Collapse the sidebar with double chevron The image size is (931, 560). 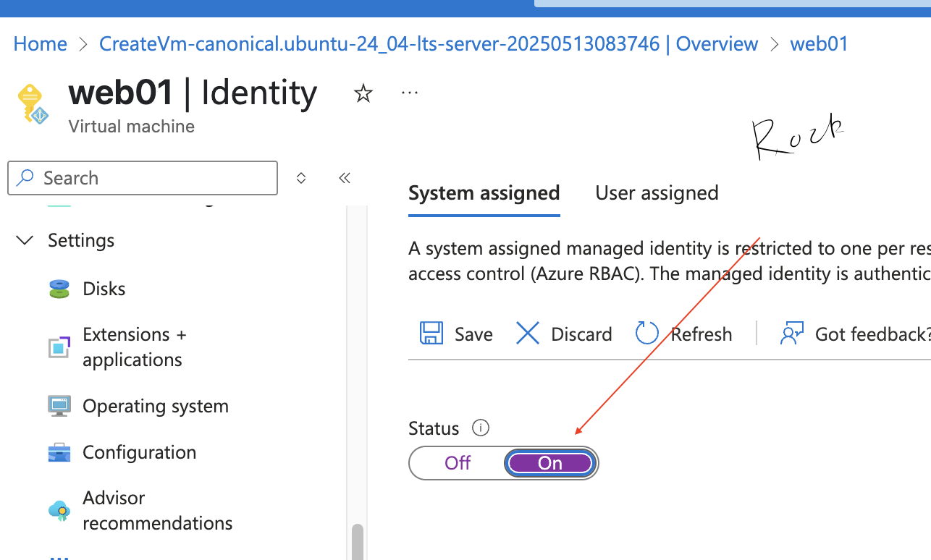coord(345,178)
